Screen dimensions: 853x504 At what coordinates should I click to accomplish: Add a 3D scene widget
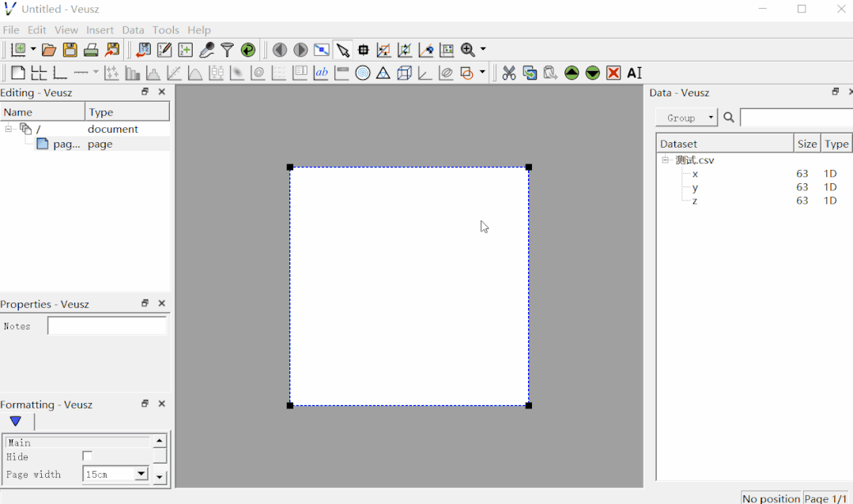tap(405, 73)
